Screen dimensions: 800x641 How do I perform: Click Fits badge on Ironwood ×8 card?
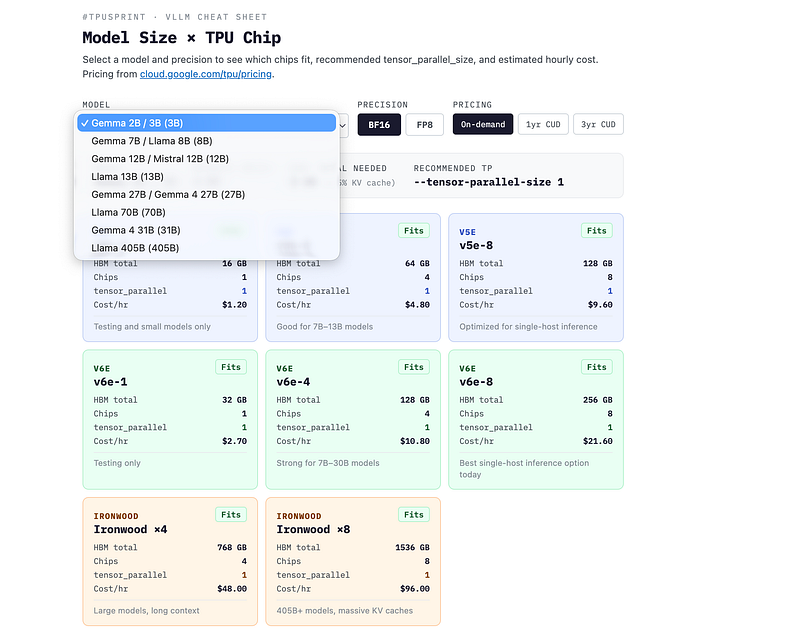point(414,514)
